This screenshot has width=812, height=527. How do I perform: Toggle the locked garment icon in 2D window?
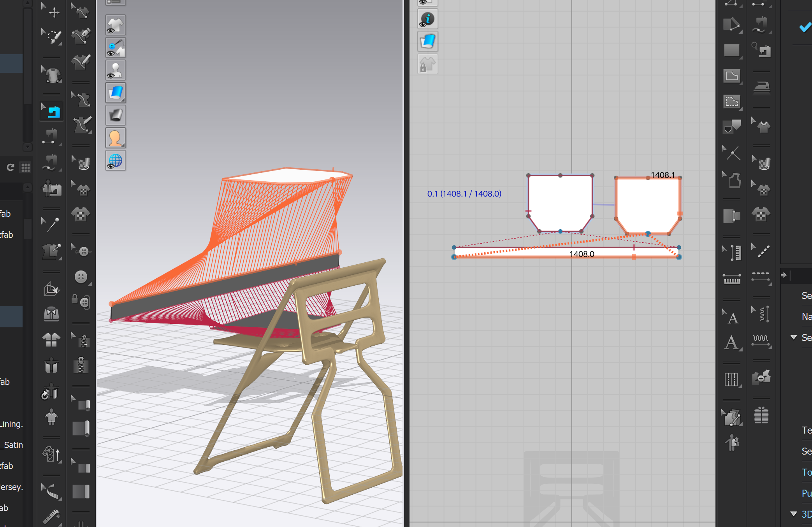coord(428,64)
